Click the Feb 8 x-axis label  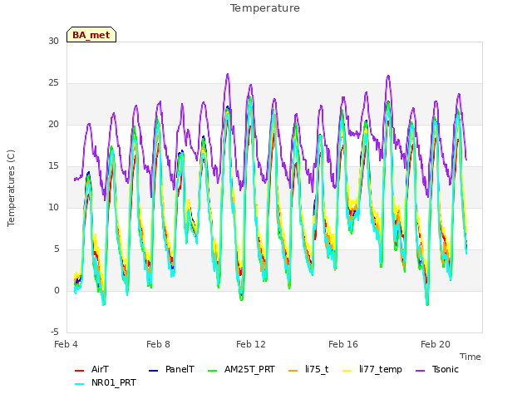(158, 344)
